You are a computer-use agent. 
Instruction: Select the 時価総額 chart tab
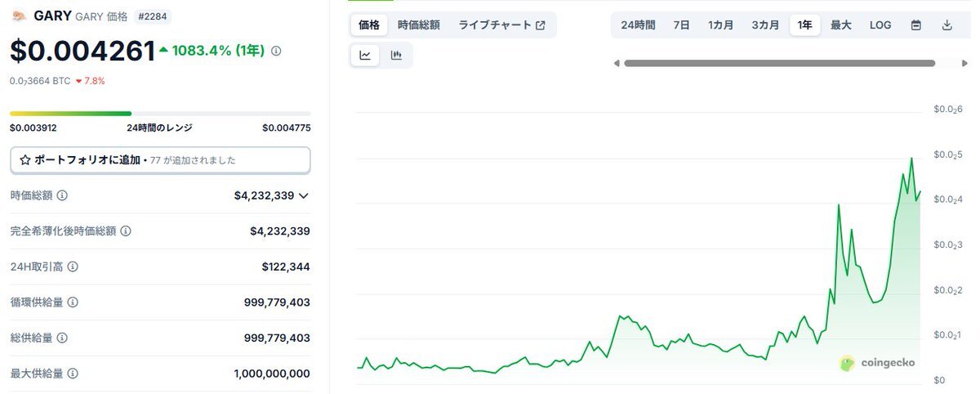(419, 25)
